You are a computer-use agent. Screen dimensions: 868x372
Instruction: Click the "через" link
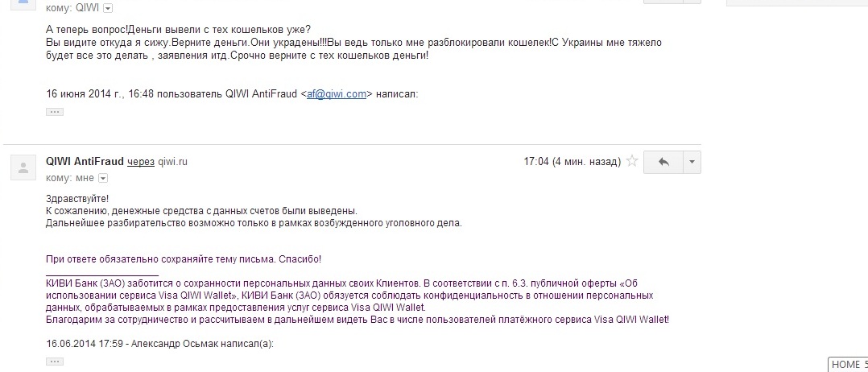coord(141,162)
